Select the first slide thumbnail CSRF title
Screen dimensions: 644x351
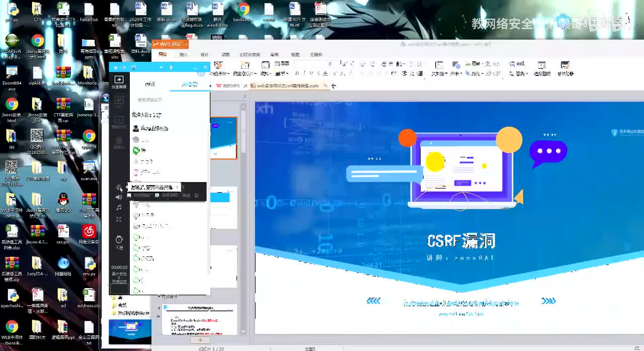pyautogui.click(x=223, y=138)
